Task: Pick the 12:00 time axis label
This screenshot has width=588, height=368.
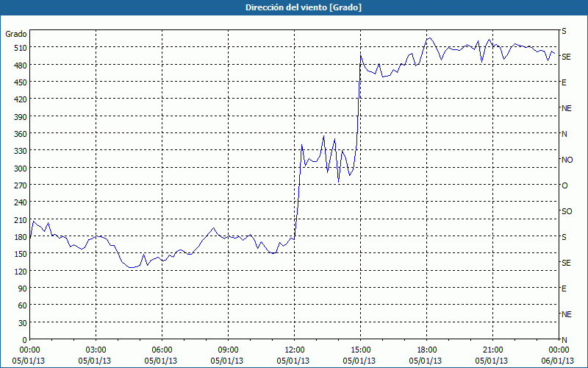Action: coord(295,350)
